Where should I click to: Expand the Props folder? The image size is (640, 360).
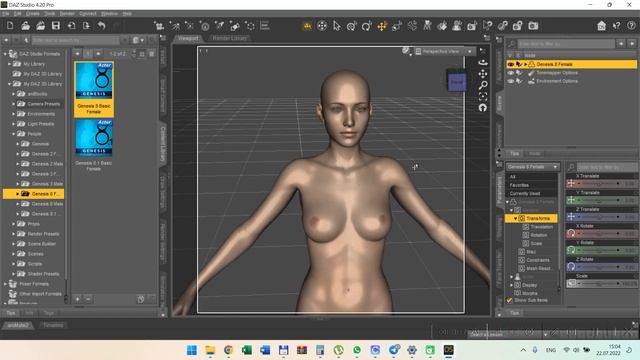click(x=13, y=224)
